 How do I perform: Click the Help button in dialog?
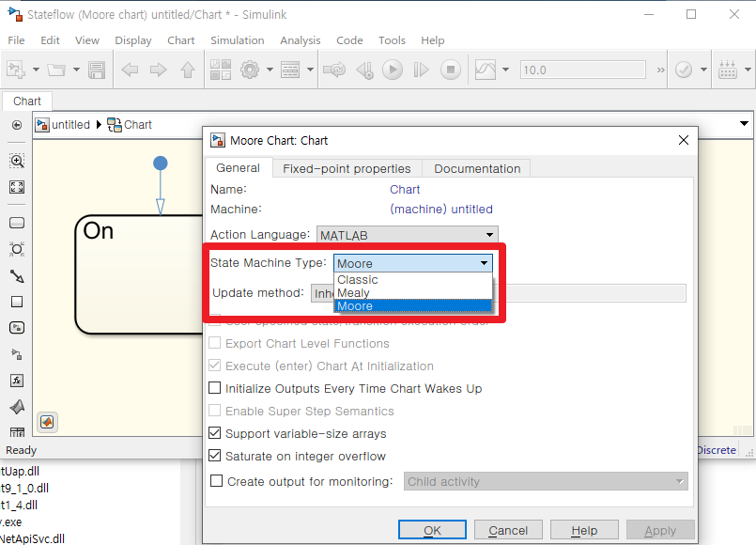584,530
